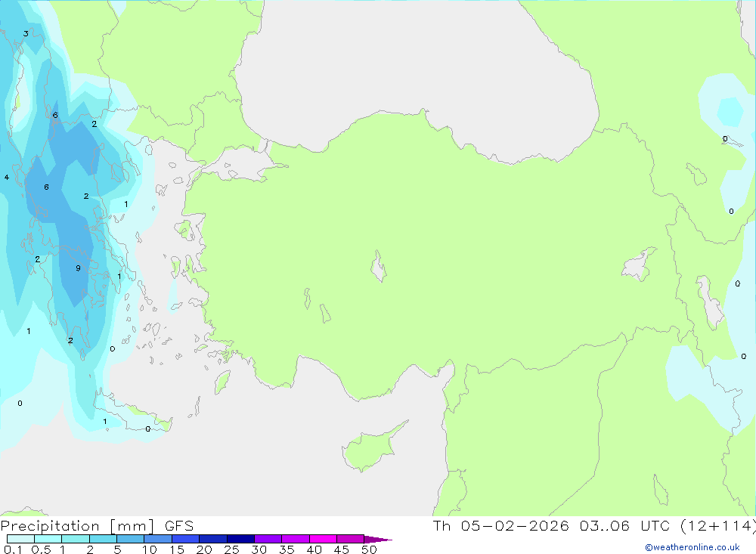Click the "Th 05-02-2026" date text
The width and height of the screenshot is (756, 554).
pyautogui.click(x=501, y=525)
